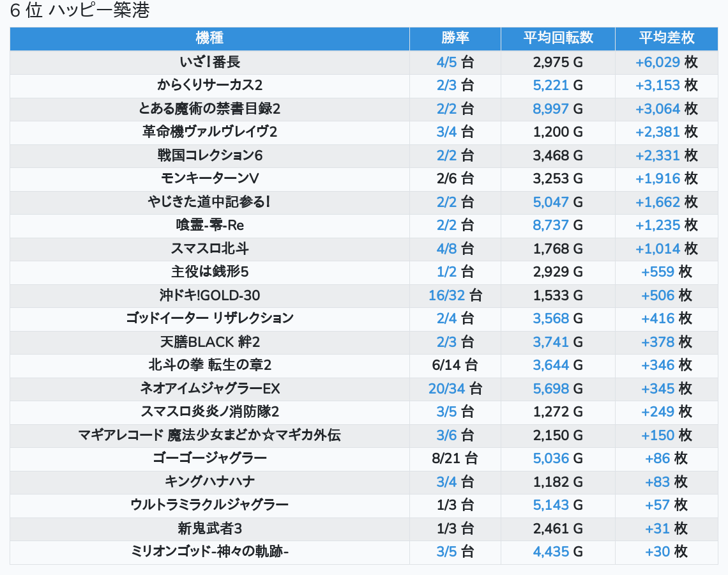Click win rate 16/32 台 for 沖ドキ!GOLD-30
Image resolution: width=728 pixels, height=575 pixels.
(x=455, y=295)
